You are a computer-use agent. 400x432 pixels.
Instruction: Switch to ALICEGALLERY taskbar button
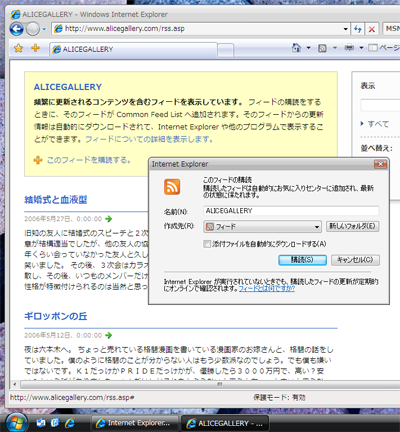point(225,423)
